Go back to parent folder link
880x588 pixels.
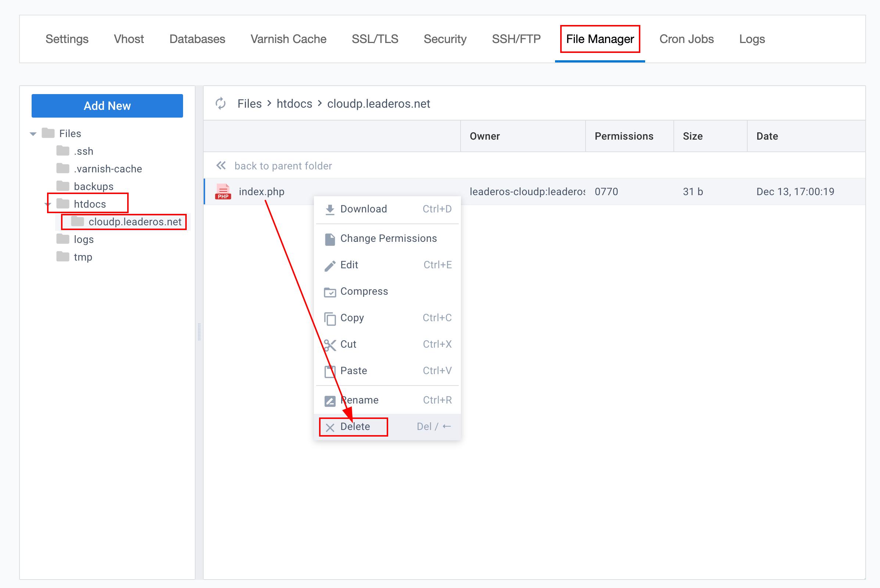click(283, 166)
